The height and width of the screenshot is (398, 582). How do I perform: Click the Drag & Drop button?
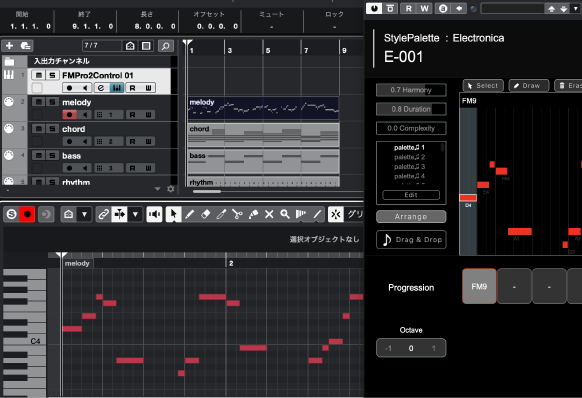(x=411, y=239)
